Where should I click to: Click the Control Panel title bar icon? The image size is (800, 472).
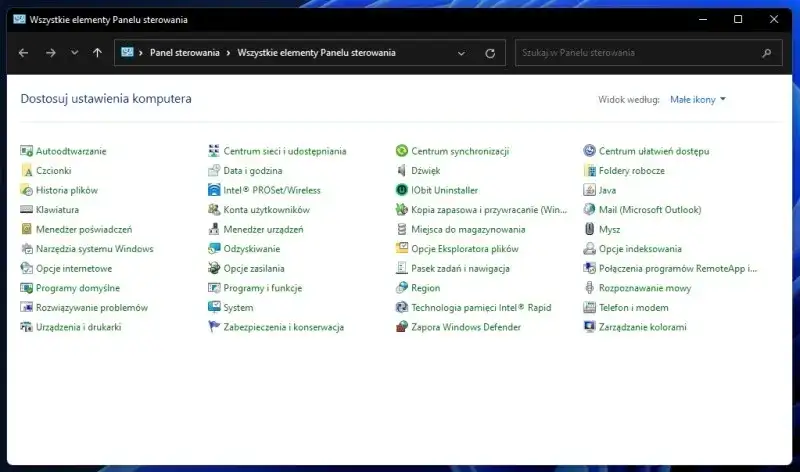[19, 19]
